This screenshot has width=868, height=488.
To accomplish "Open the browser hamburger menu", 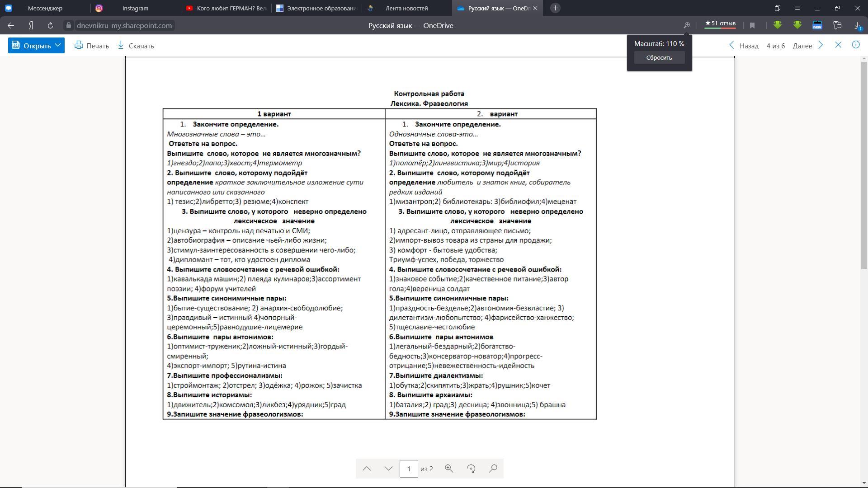I will click(797, 8).
